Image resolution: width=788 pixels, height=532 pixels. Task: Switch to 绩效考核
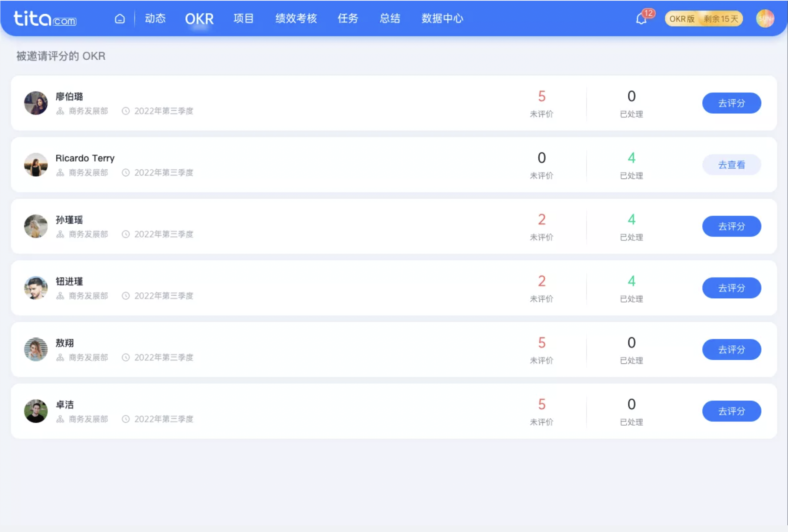click(x=296, y=19)
